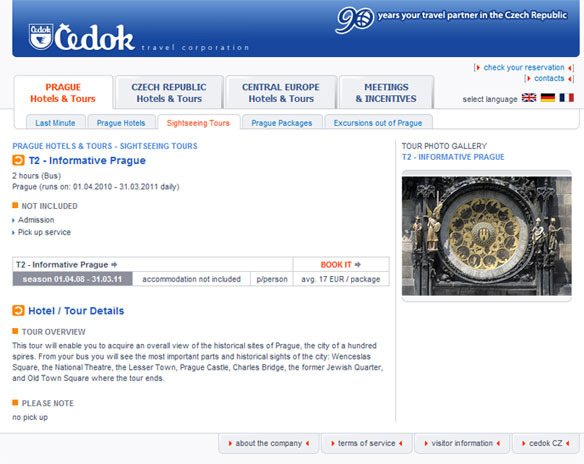Click the no pick up note text

tap(30, 417)
